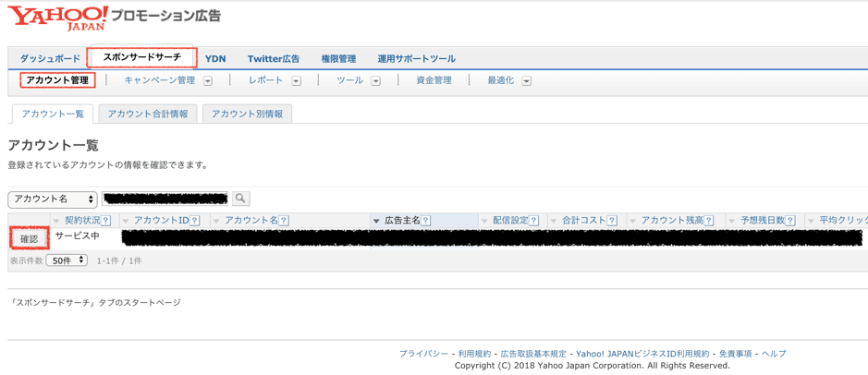Image resolution: width=868 pixels, height=375 pixels.
Task: Click the search magnifier icon
Action: point(240,199)
